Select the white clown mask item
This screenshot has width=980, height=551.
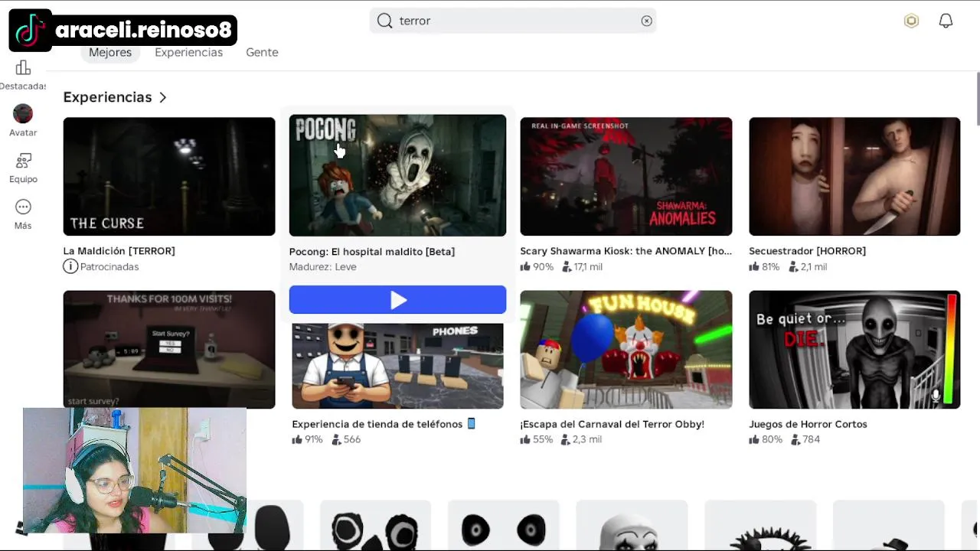(x=632, y=526)
